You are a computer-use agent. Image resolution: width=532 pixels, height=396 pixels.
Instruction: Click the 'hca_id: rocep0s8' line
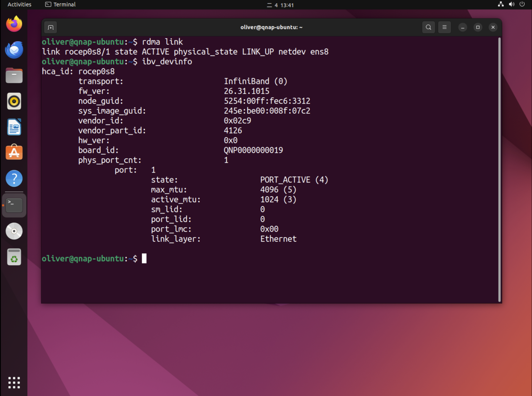pos(78,71)
